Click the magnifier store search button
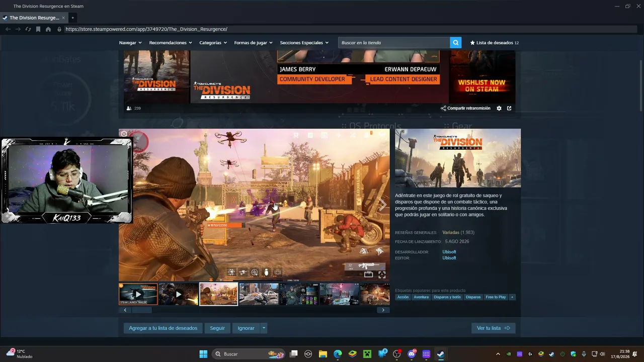 [456, 43]
